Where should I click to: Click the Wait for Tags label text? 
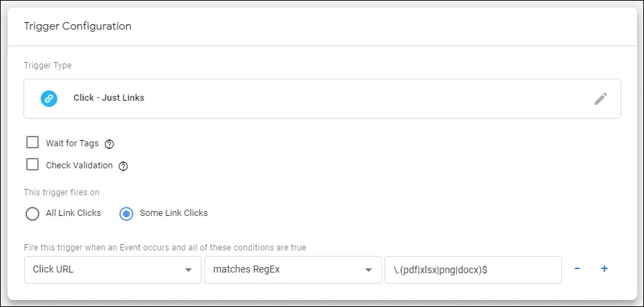pyautogui.click(x=72, y=143)
